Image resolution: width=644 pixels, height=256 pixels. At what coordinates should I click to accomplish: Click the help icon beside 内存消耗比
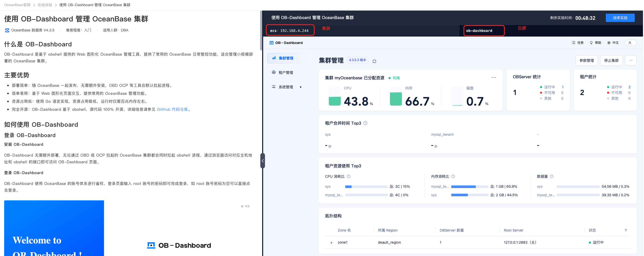(453, 176)
